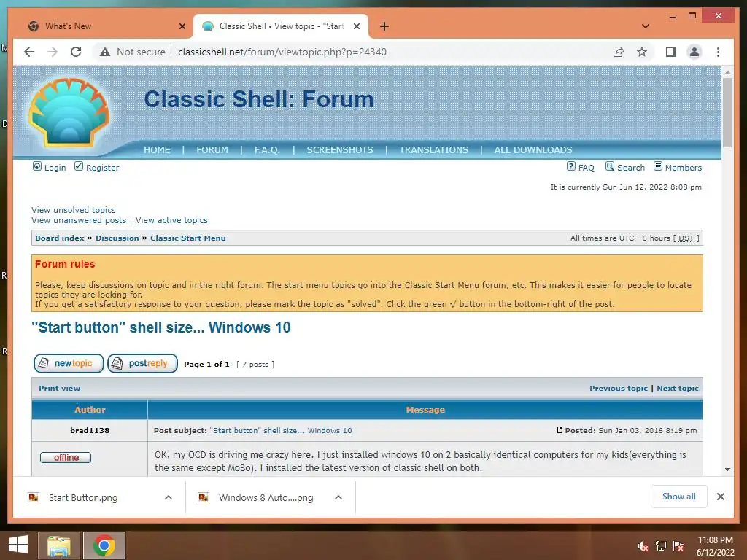
Task: Open File Explorer from the taskbar
Action: [58, 545]
